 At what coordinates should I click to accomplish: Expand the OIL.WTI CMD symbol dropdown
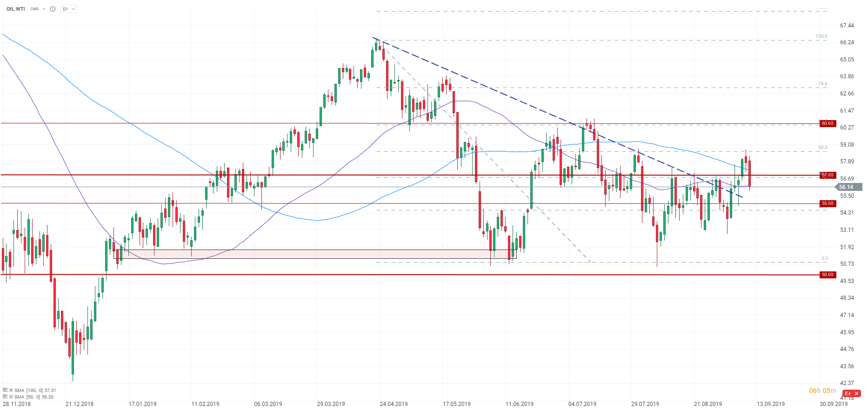44,9
